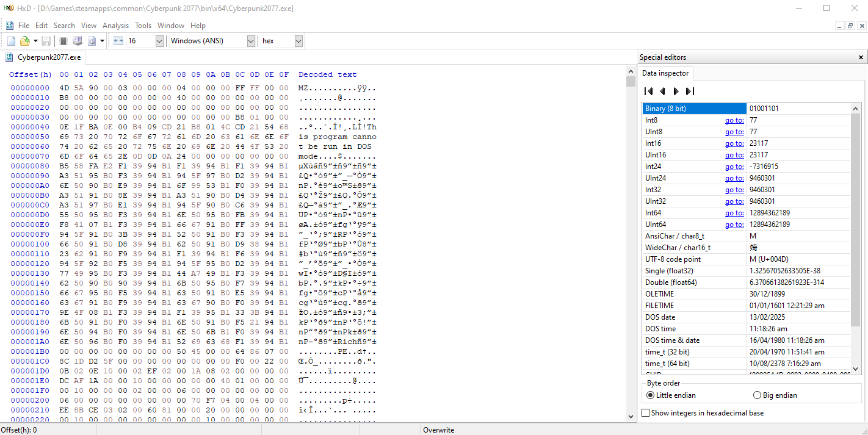The width and height of the screenshot is (868, 435).
Task: Open main memory (RAM chip) icon
Action: click(63, 41)
